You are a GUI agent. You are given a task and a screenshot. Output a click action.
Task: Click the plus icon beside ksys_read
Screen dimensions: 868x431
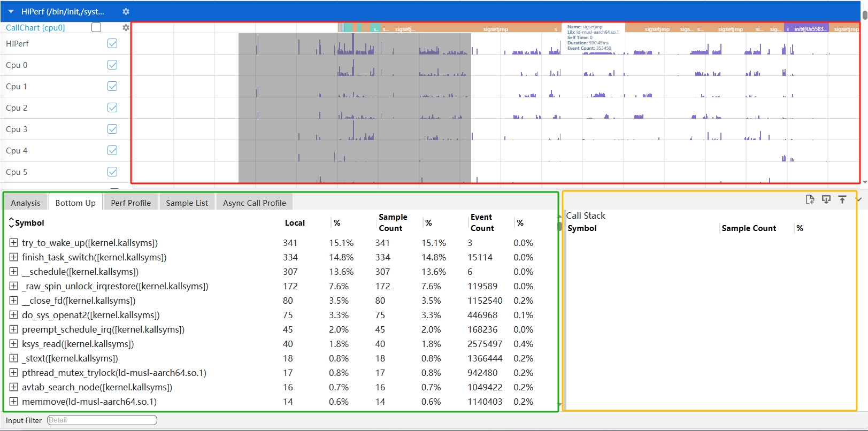(x=14, y=344)
